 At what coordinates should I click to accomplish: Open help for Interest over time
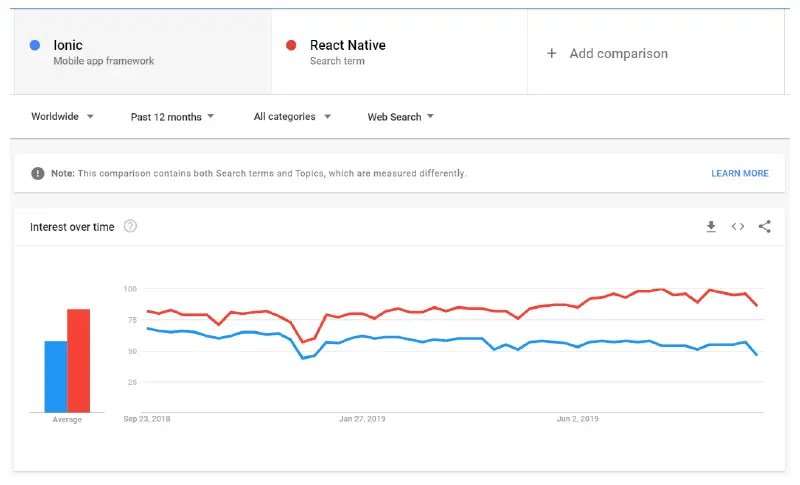pyautogui.click(x=130, y=227)
